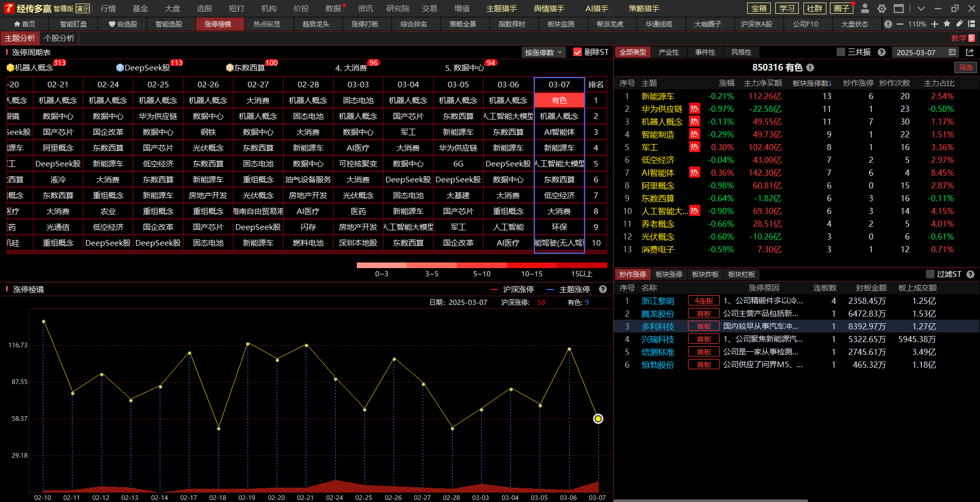The width and height of the screenshot is (980, 502).
Task: Open 浙江黎明 stock link
Action: [x=657, y=301]
